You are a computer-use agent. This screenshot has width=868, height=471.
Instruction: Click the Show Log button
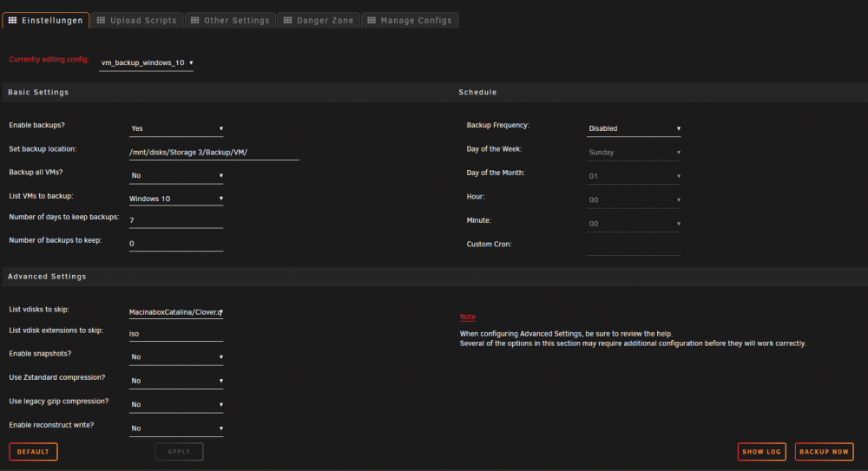coord(762,452)
